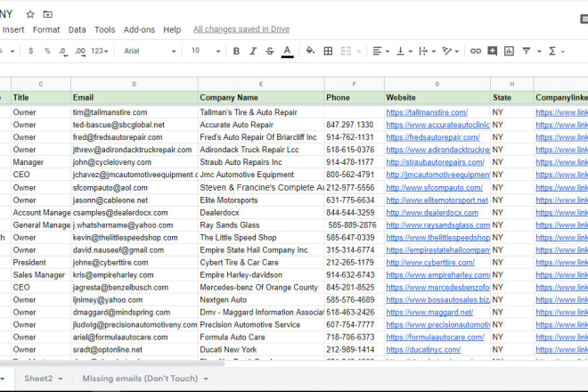Apply bold formatting

click(x=236, y=51)
